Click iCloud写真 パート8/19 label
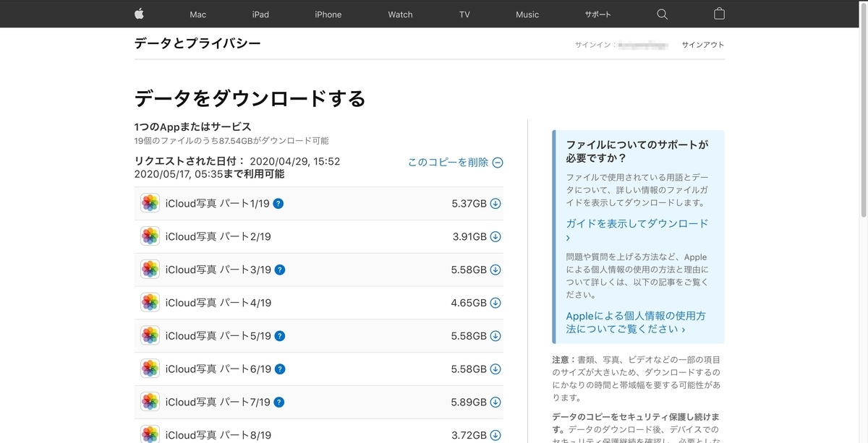The height and width of the screenshot is (443, 868). click(x=218, y=435)
